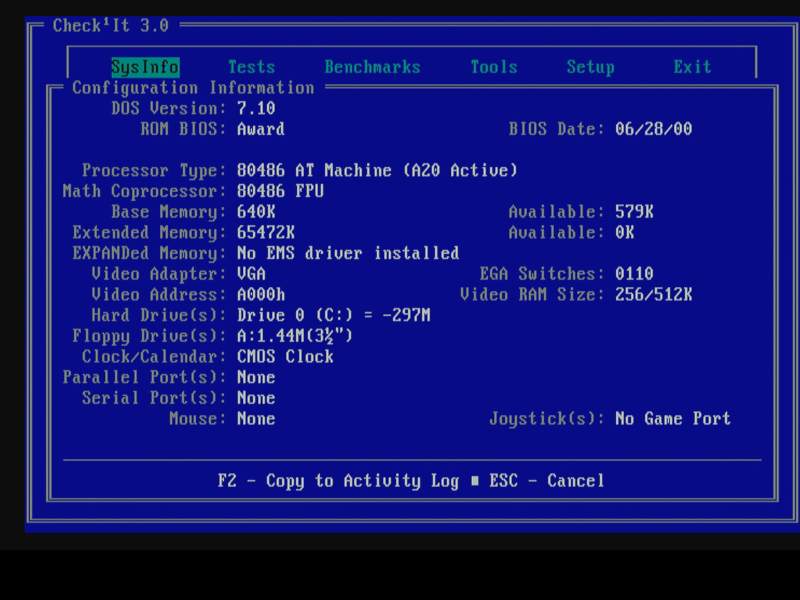Open the Benchmarks menu
This screenshot has width=800, height=600.
(372, 67)
